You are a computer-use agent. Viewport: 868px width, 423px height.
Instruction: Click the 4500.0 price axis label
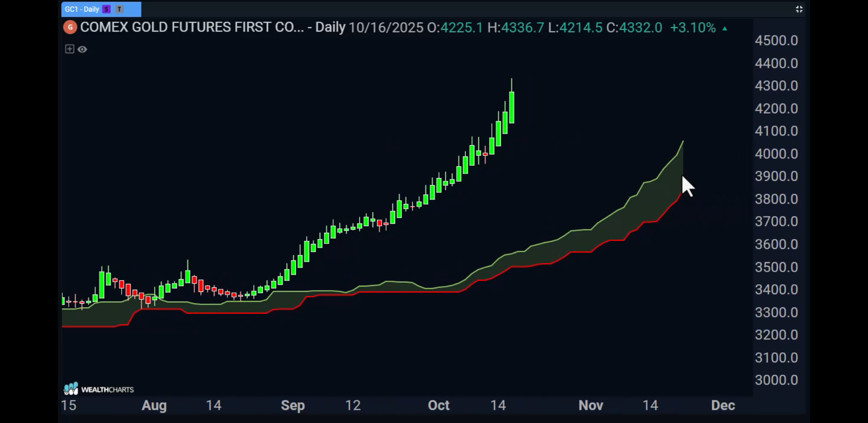click(x=776, y=41)
